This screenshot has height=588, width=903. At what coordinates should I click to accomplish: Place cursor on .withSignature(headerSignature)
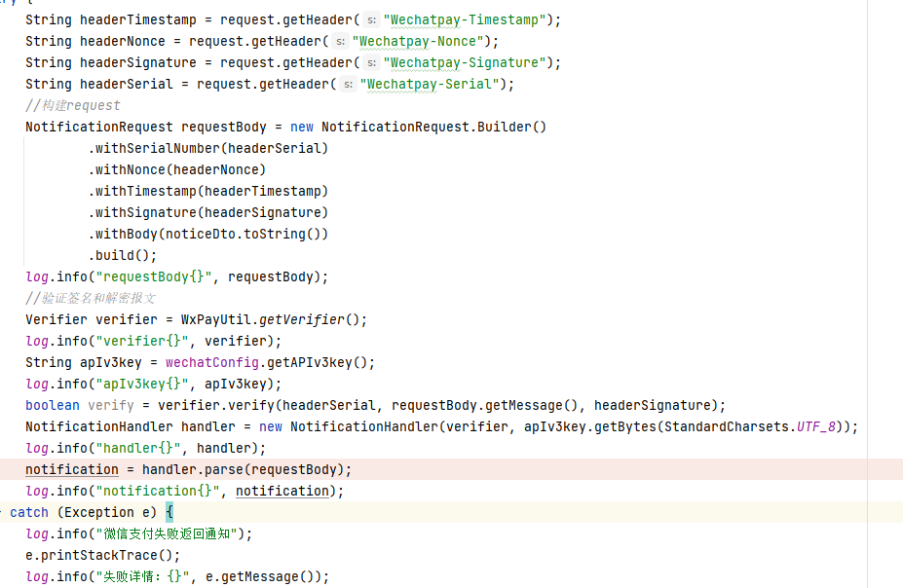tap(207, 212)
